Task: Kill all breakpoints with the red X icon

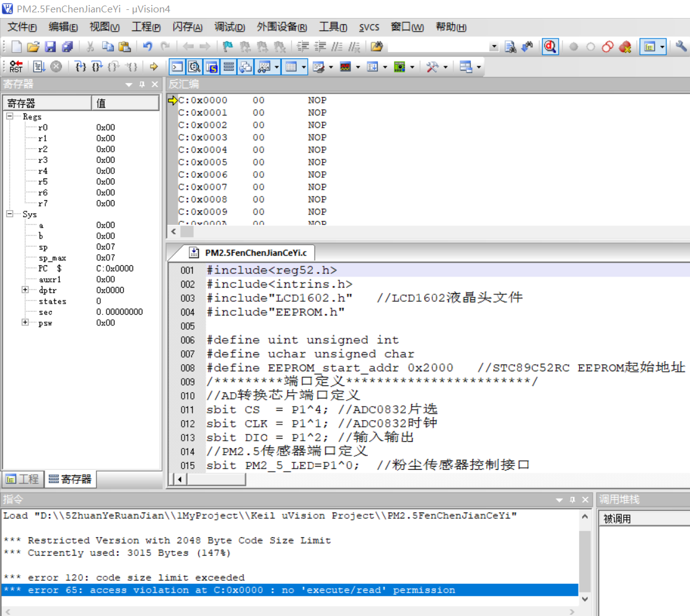Action: pyautogui.click(x=625, y=46)
